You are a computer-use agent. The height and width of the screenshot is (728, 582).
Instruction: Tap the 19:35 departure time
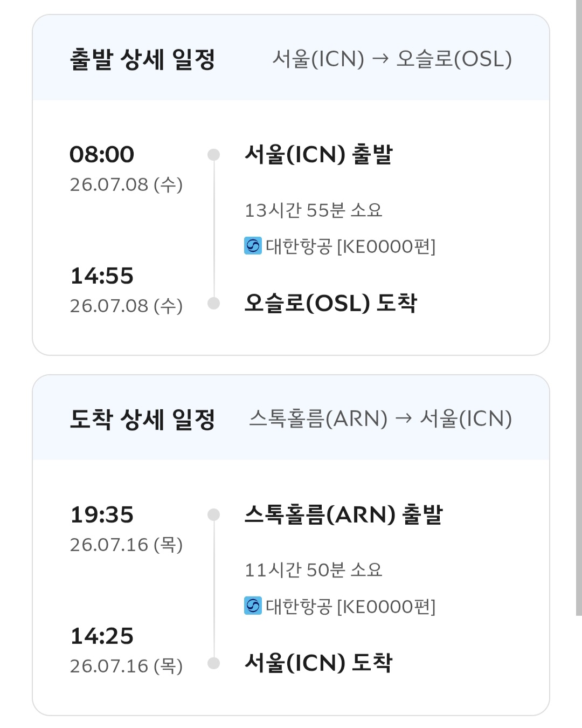[102, 515]
